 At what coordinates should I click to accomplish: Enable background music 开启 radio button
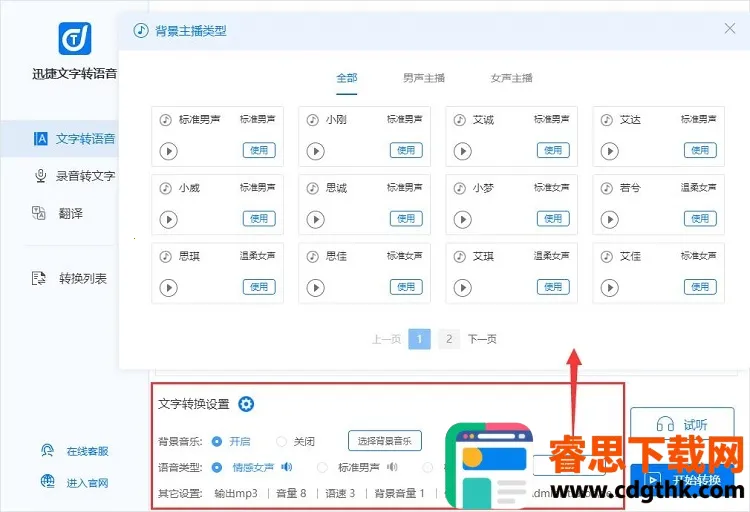tap(217, 441)
